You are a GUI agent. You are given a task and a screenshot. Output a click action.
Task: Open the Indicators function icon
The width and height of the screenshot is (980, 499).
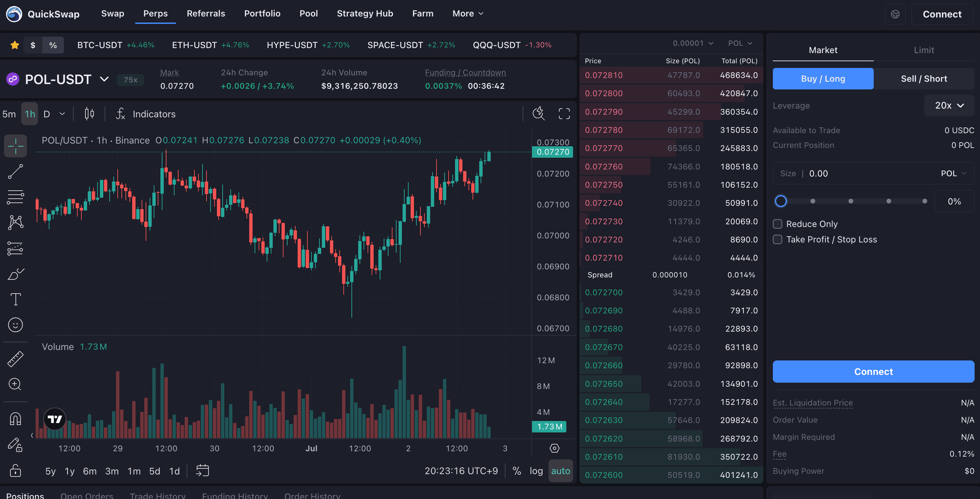point(121,114)
